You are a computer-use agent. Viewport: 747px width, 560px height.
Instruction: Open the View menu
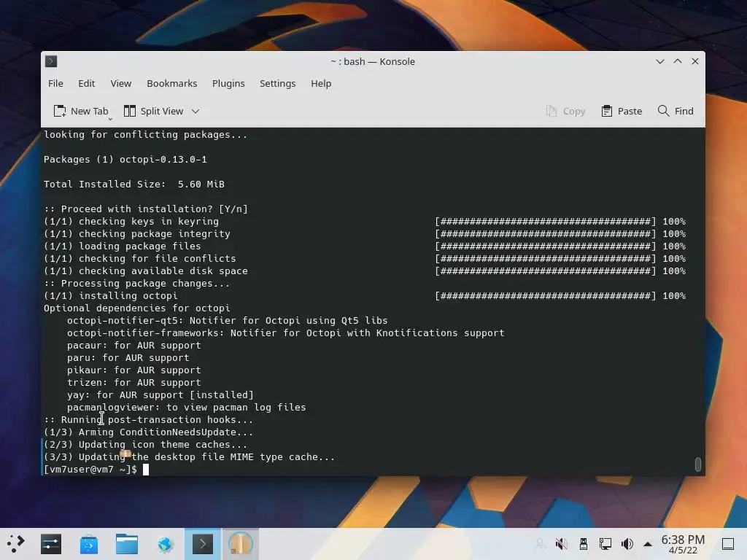coord(121,83)
